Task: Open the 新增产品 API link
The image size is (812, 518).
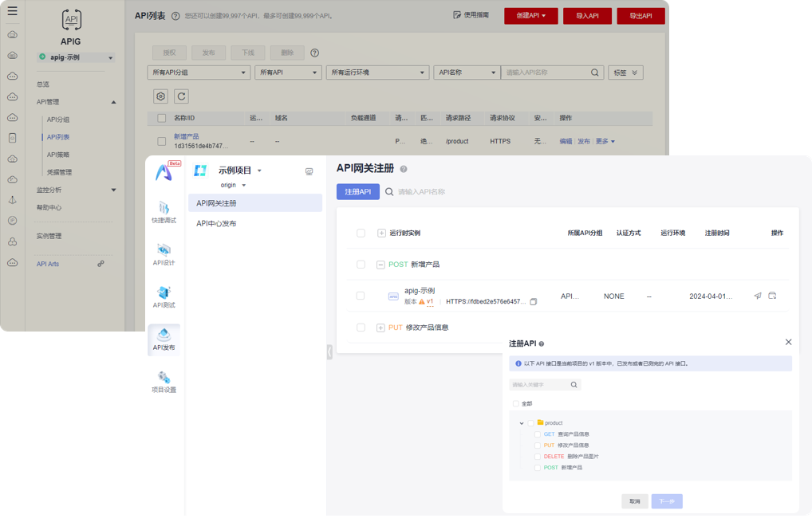Action: [x=187, y=136]
